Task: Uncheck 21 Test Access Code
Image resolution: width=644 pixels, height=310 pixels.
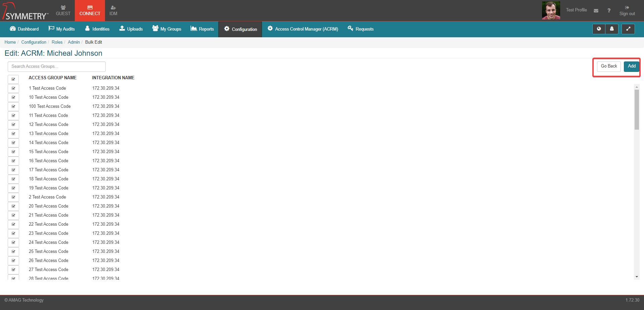Action: pos(13,215)
